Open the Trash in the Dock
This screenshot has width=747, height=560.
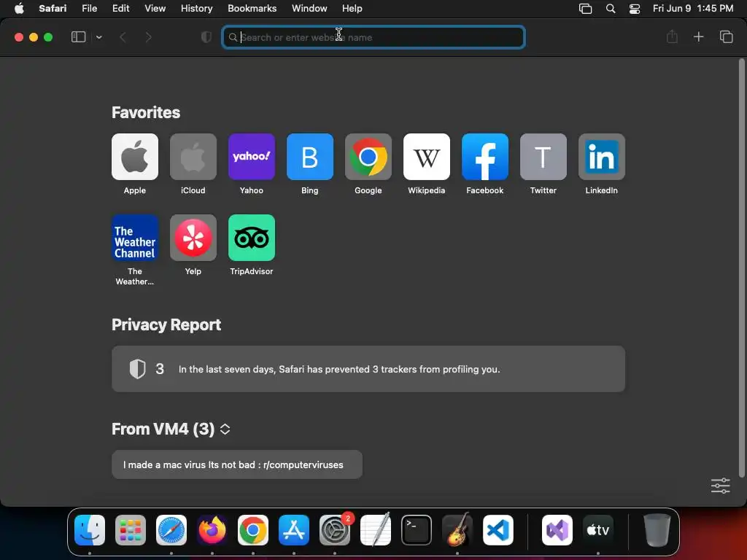[x=657, y=530]
